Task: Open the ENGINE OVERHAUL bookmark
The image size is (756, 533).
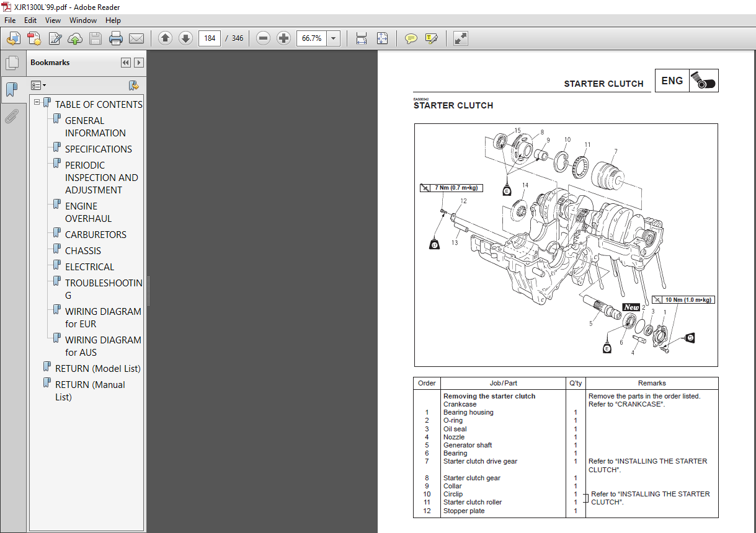Action: [x=89, y=212]
